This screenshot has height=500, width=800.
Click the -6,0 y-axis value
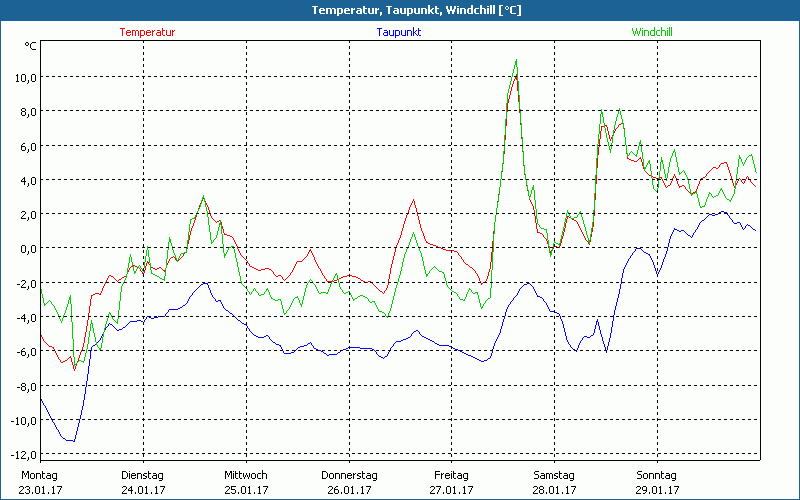pos(25,352)
